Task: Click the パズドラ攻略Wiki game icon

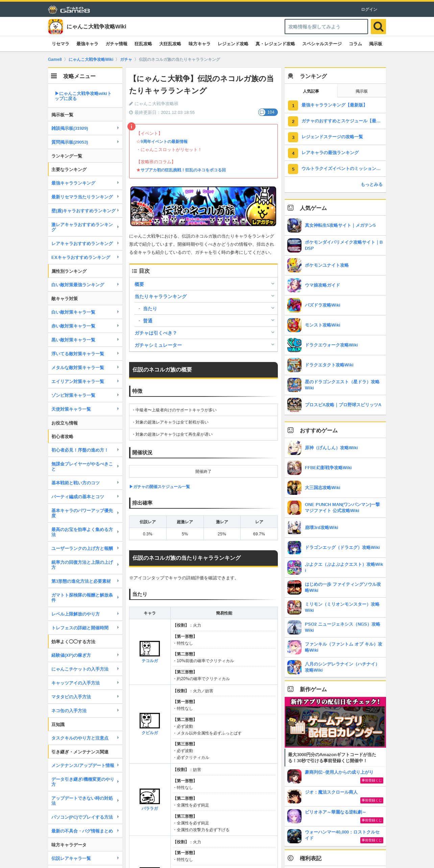Action: click(294, 305)
